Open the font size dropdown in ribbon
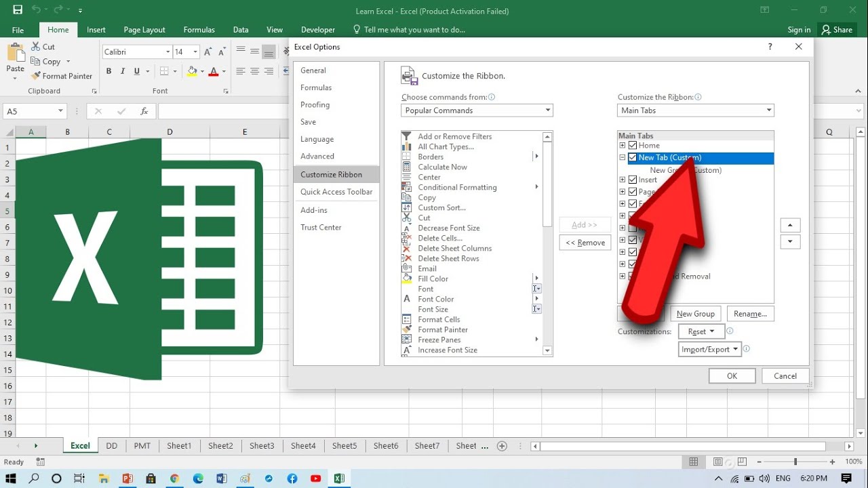Image resolution: width=868 pixels, height=488 pixels. click(195, 52)
